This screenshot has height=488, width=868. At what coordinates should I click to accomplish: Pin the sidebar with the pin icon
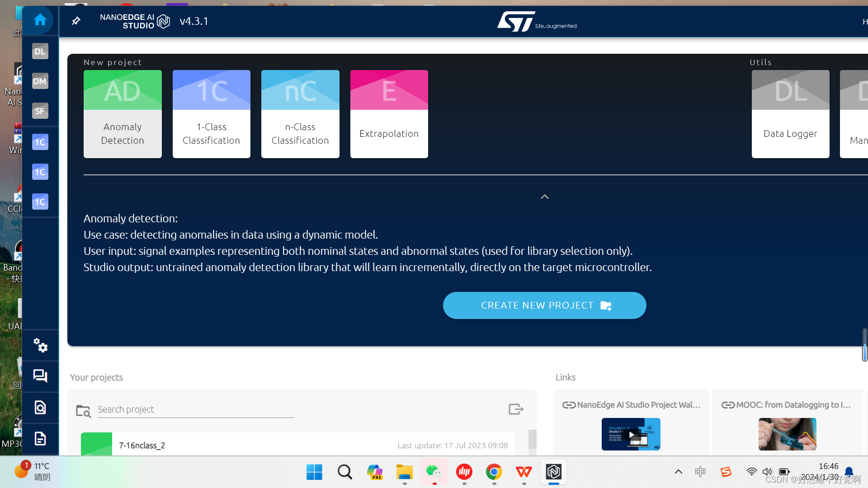tap(76, 21)
